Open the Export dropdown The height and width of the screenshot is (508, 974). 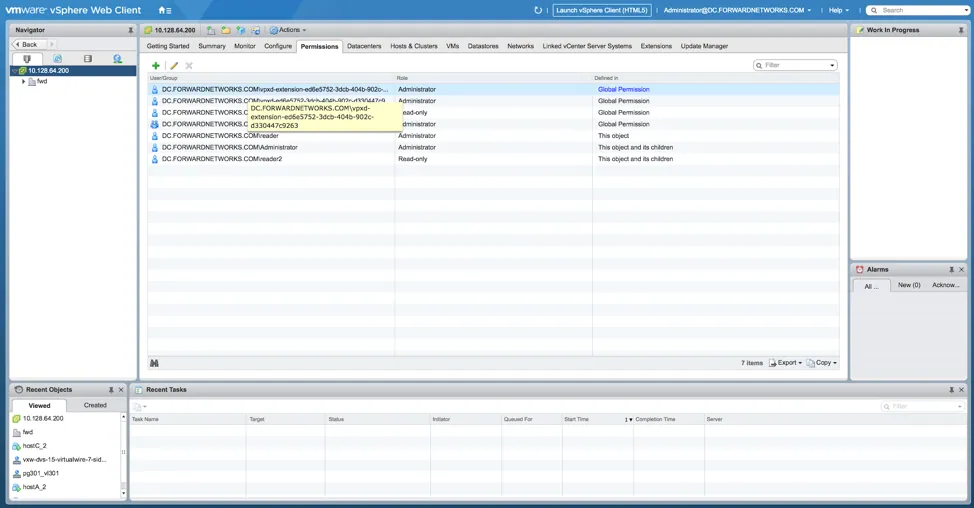coord(786,363)
